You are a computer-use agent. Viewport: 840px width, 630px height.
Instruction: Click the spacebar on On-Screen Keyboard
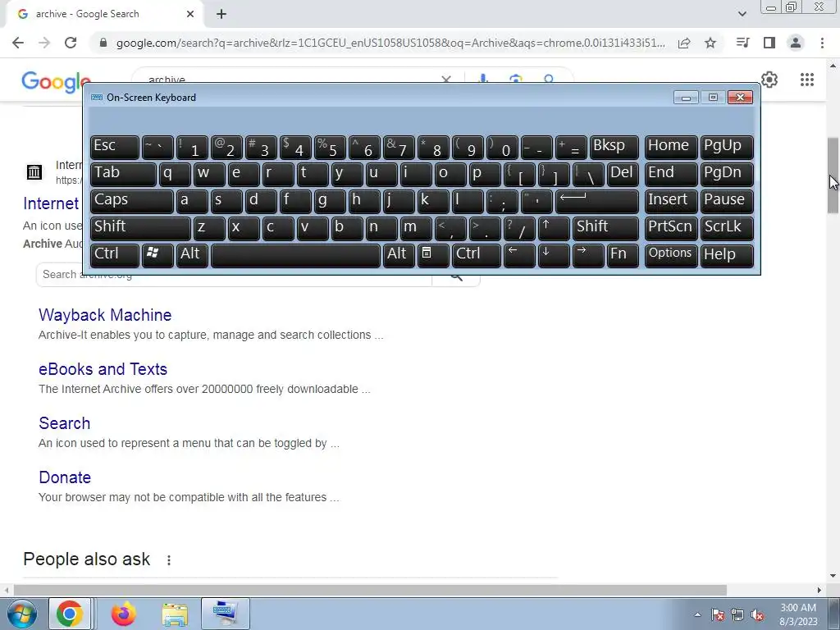tap(295, 255)
